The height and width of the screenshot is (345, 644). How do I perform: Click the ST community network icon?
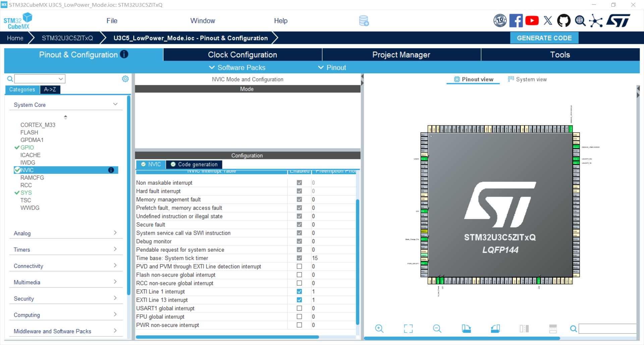pyautogui.click(x=596, y=21)
